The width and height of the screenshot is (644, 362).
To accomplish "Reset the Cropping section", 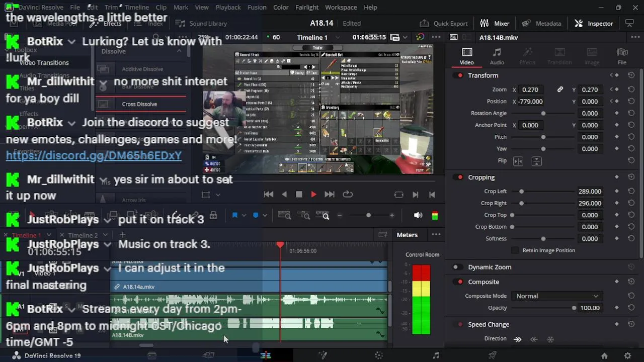I will pos(631,177).
